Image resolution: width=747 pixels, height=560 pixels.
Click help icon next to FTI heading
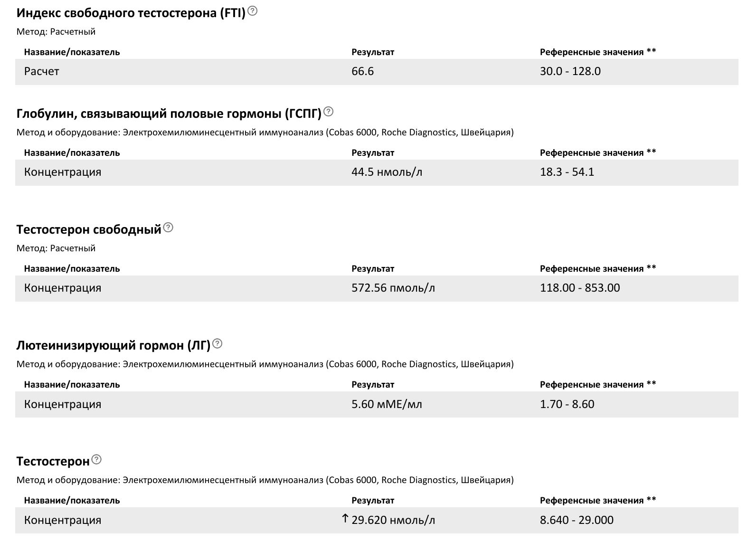point(253,11)
